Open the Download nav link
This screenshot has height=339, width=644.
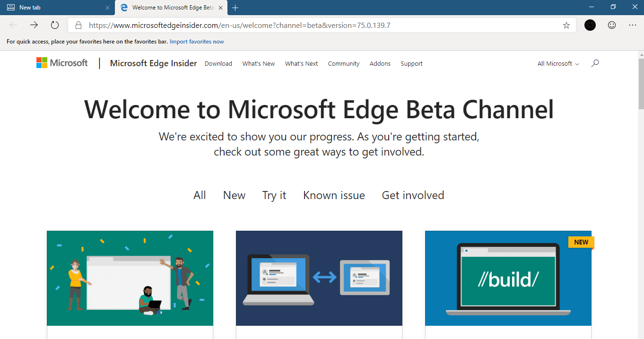[218, 64]
